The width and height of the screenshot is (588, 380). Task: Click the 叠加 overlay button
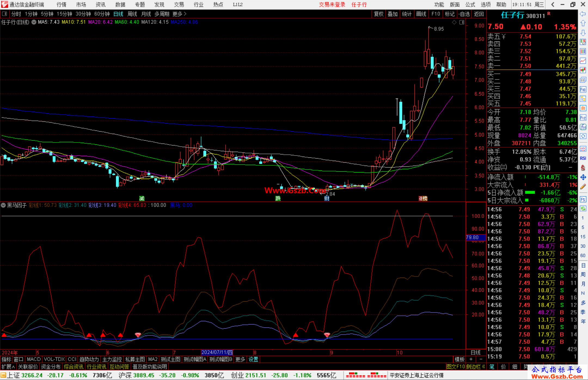393,14
